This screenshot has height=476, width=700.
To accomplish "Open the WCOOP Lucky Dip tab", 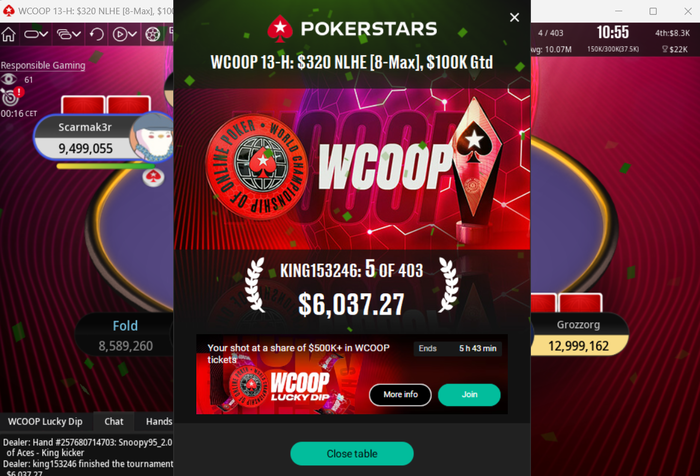I will (x=45, y=422).
